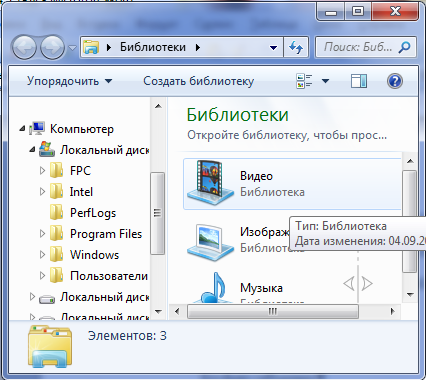Select the Windows folder
Screen dimensions: 426x380
[x=94, y=255]
